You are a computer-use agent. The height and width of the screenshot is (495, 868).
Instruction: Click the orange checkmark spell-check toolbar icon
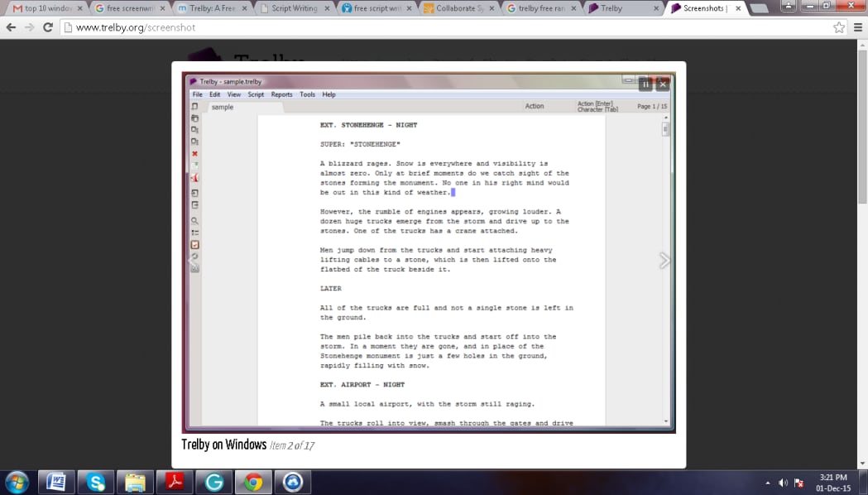(x=194, y=245)
